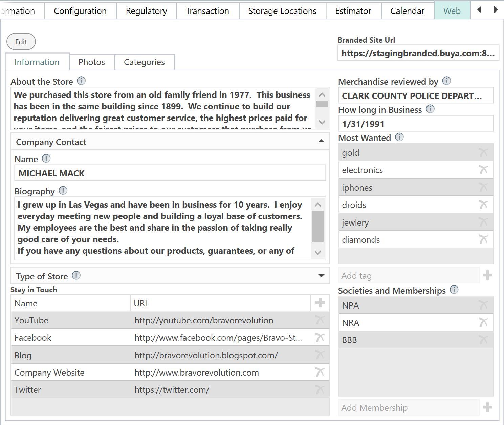Expand the Type of Store section

pyautogui.click(x=321, y=276)
